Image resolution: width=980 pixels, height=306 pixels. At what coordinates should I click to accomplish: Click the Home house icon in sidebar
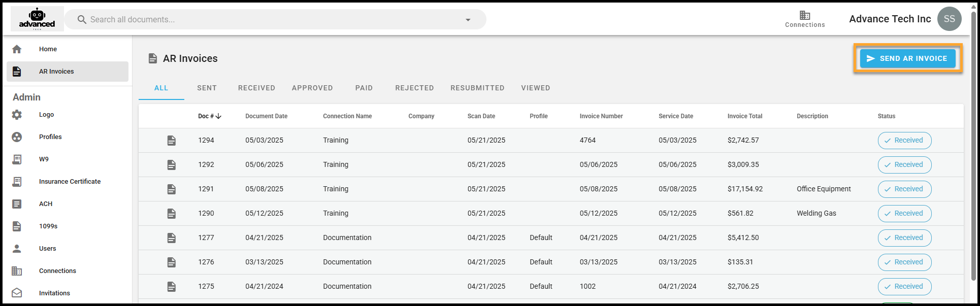tap(17, 49)
